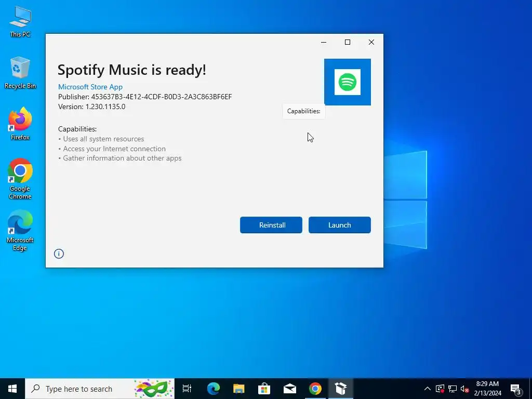Minimize the App Installer window
This screenshot has height=399, width=532.
323,42
